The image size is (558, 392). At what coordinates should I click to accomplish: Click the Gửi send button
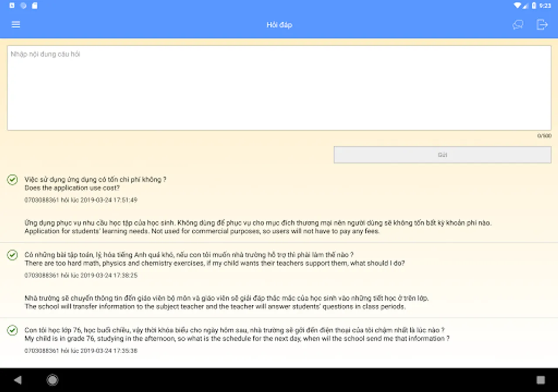(x=442, y=155)
